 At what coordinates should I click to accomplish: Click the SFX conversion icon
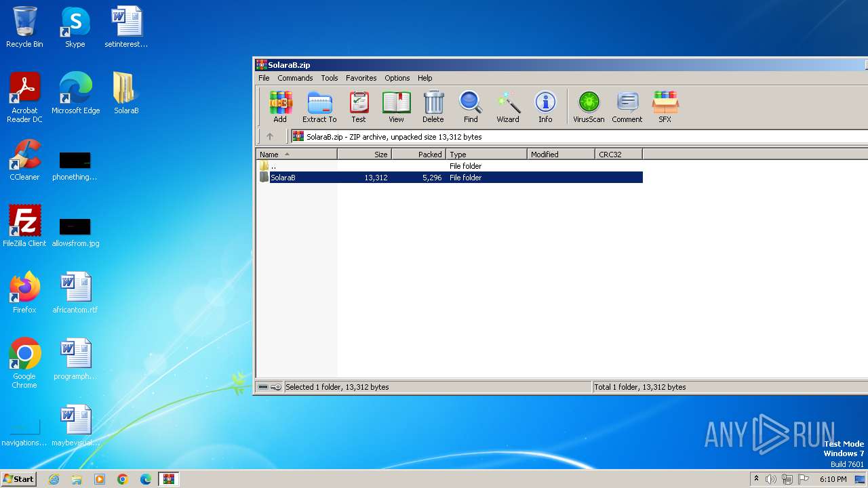coord(665,107)
